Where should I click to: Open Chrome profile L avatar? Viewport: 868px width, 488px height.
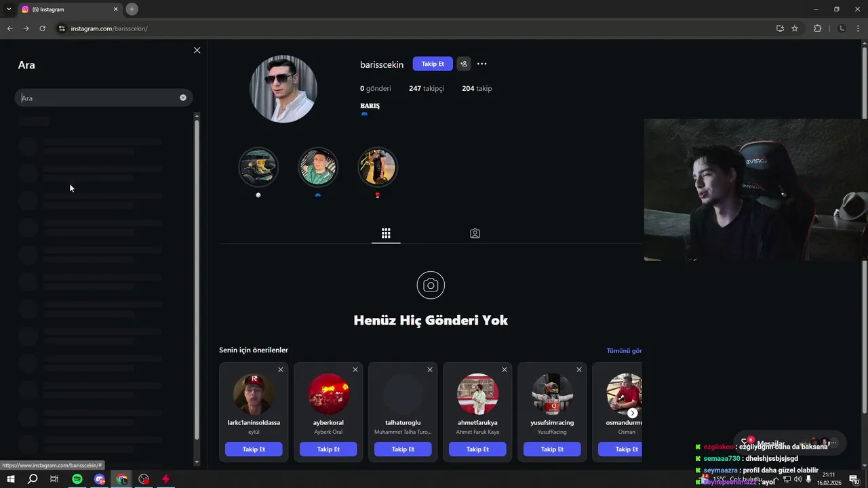[x=842, y=28]
